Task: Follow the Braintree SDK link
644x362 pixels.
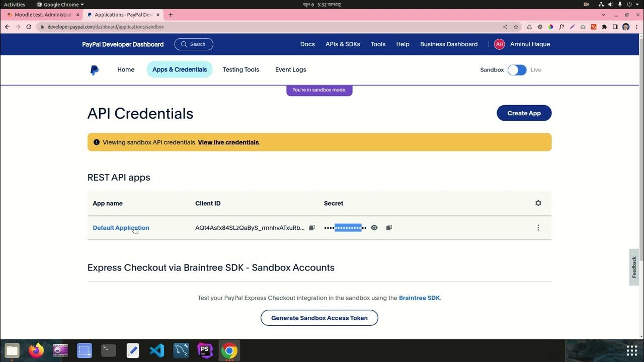Action: (419, 298)
